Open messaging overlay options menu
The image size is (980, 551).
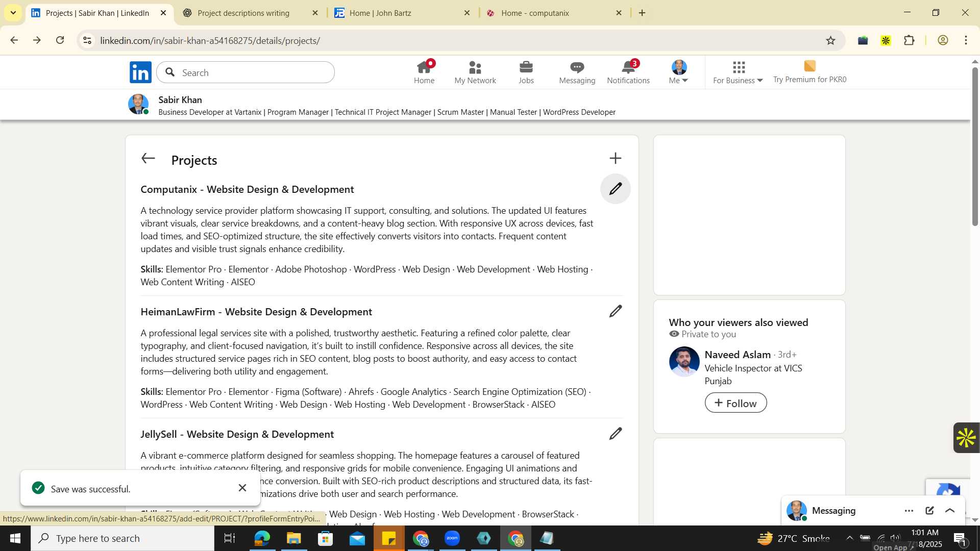(909, 511)
